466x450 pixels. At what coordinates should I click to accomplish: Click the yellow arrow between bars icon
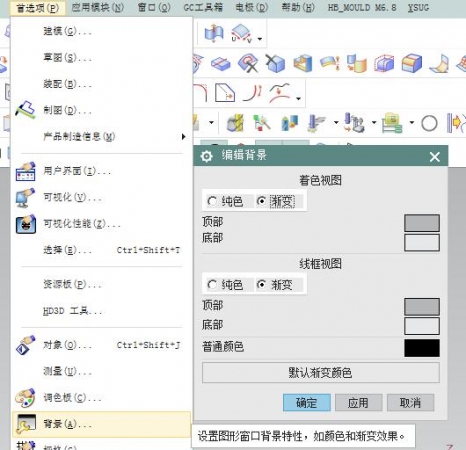point(456,123)
